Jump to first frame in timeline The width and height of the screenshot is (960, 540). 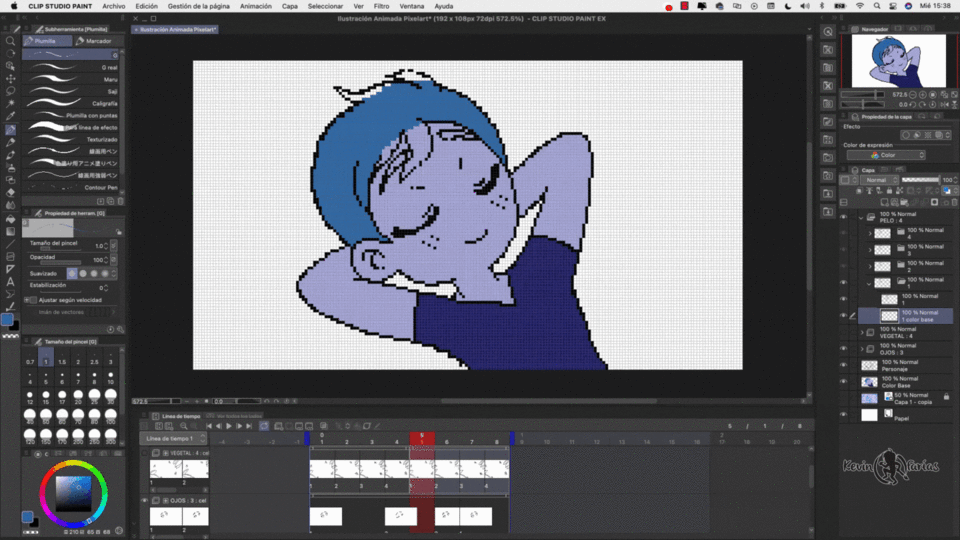(x=209, y=426)
